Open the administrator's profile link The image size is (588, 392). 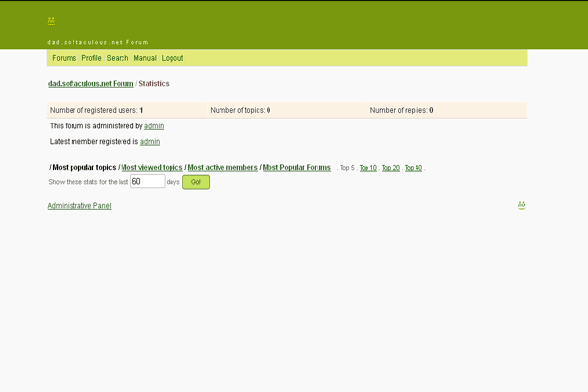point(154,126)
